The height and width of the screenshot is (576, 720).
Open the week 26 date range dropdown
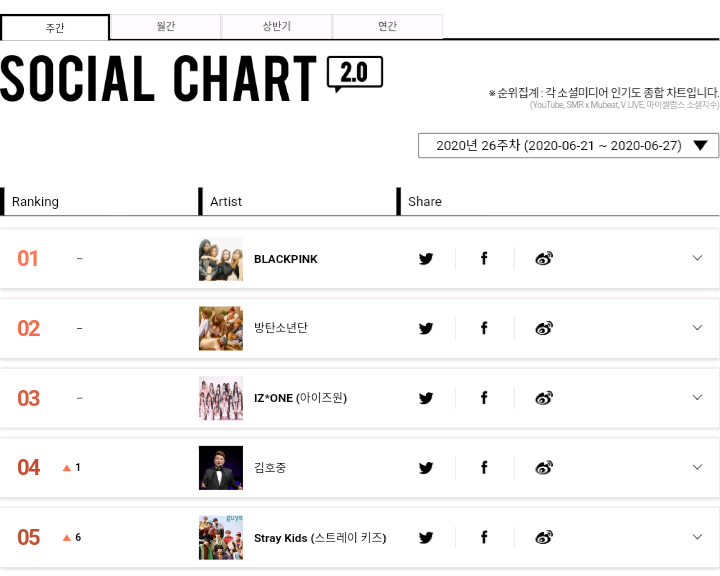[568, 146]
